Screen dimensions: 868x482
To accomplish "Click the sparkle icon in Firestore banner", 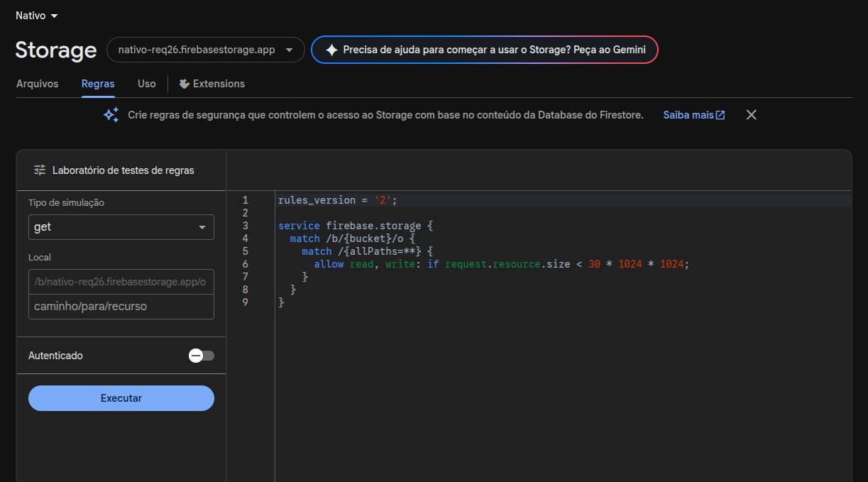I will (111, 115).
